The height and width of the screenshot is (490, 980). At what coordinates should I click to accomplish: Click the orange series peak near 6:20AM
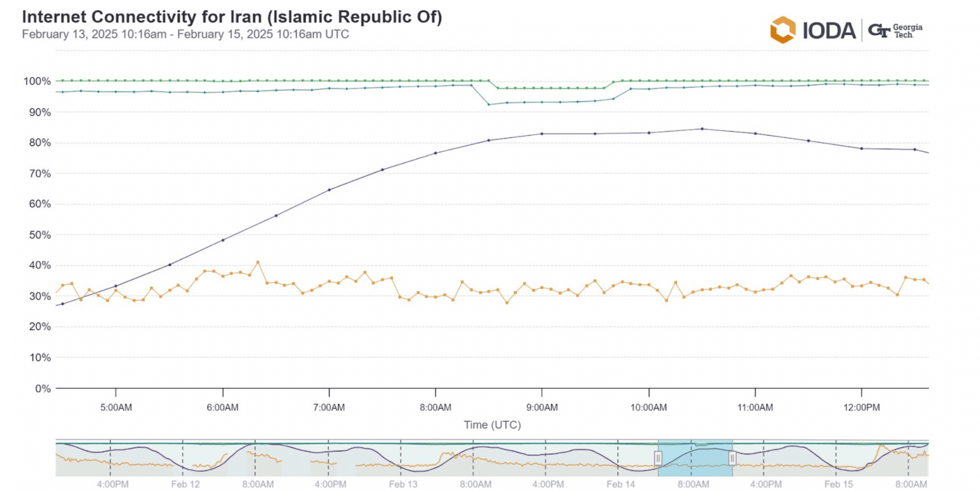[x=258, y=262]
